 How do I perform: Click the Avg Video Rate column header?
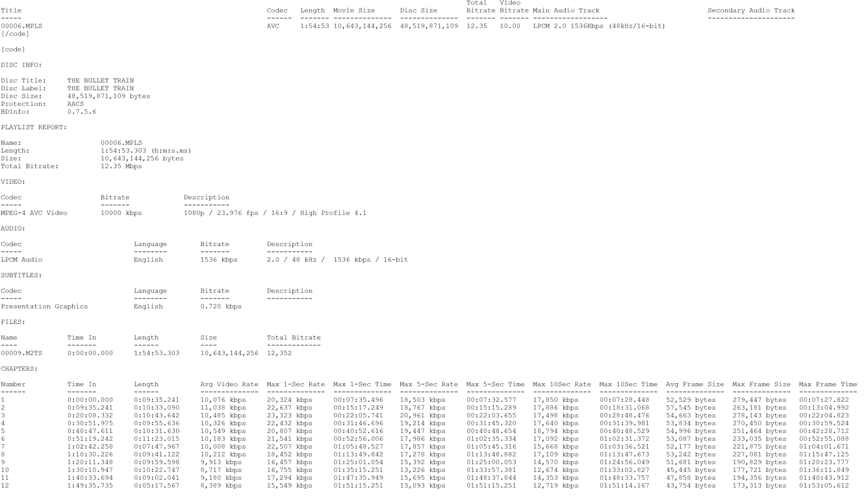229,384
